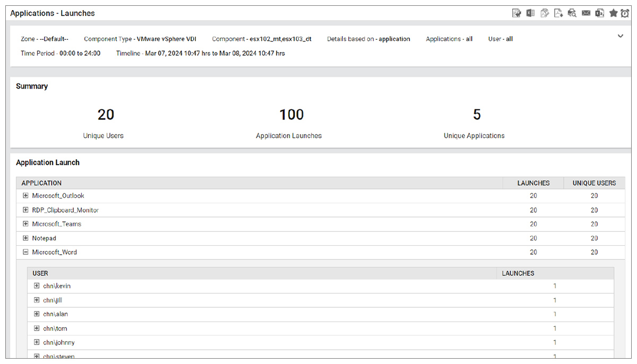Viewport: 637px width, 364px height.
Task: Click the Component Type VMware vSphere VDI text
Action: click(140, 39)
